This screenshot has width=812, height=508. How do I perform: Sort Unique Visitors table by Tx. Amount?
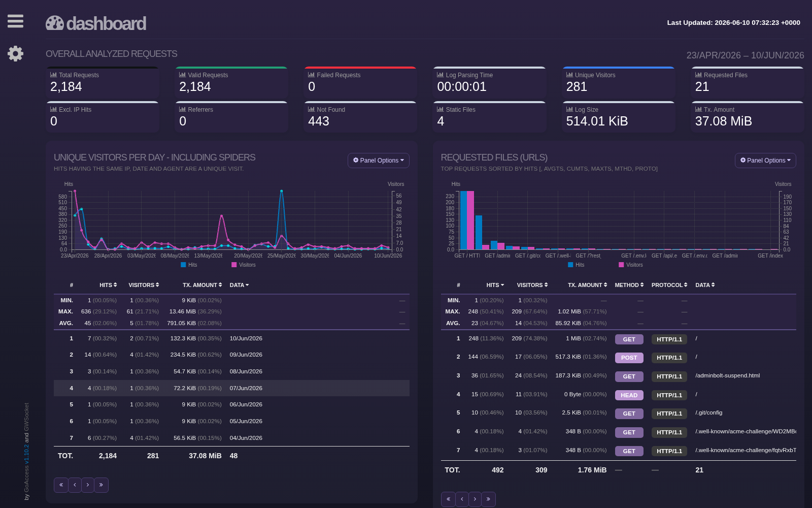[x=202, y=285]
